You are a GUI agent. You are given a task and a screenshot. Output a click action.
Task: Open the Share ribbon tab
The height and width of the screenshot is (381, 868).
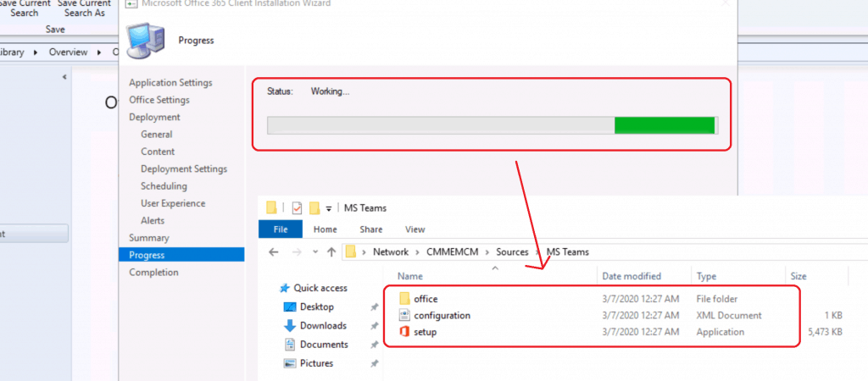click(371, 229)
